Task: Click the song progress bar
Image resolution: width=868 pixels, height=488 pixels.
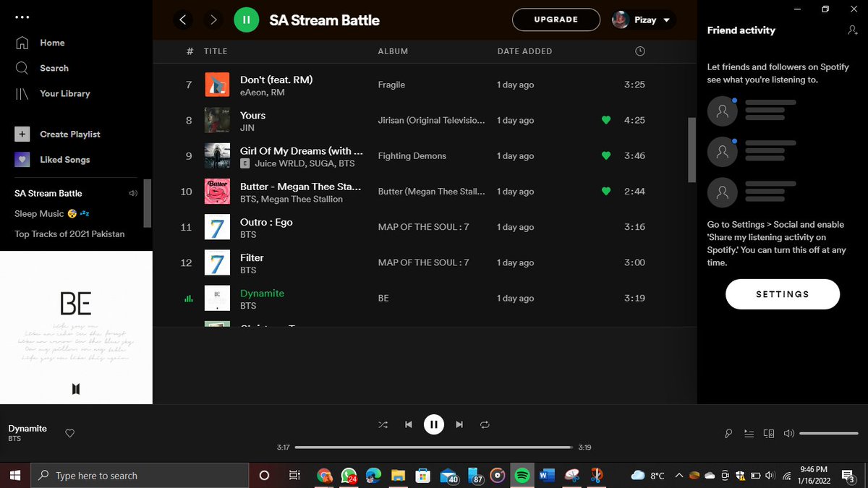Action: [x=433, y=448]
